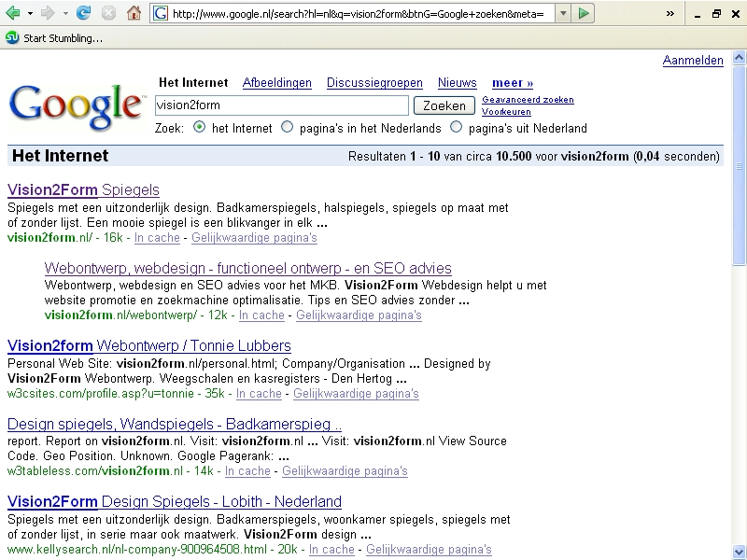Viewport: 747px width, 560px height.
Task: Open In cache for kellysearch.nl result
Action: tap(331, 549)
